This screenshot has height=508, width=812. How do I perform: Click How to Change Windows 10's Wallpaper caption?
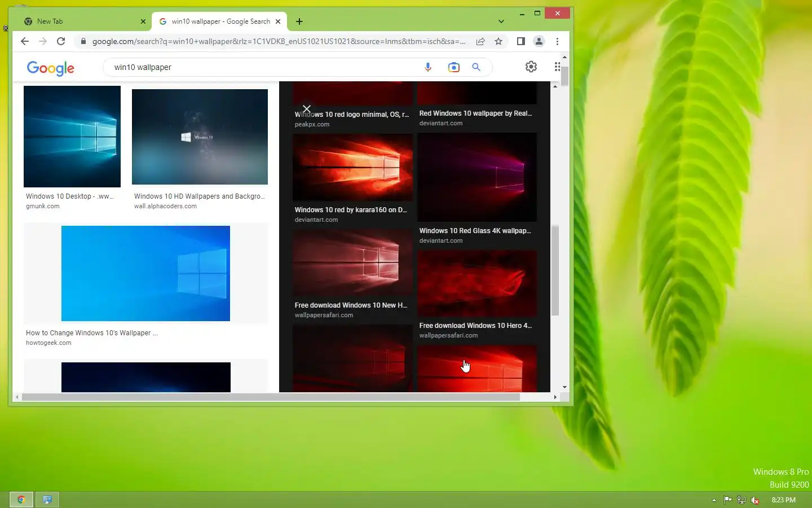pos(92,333)
